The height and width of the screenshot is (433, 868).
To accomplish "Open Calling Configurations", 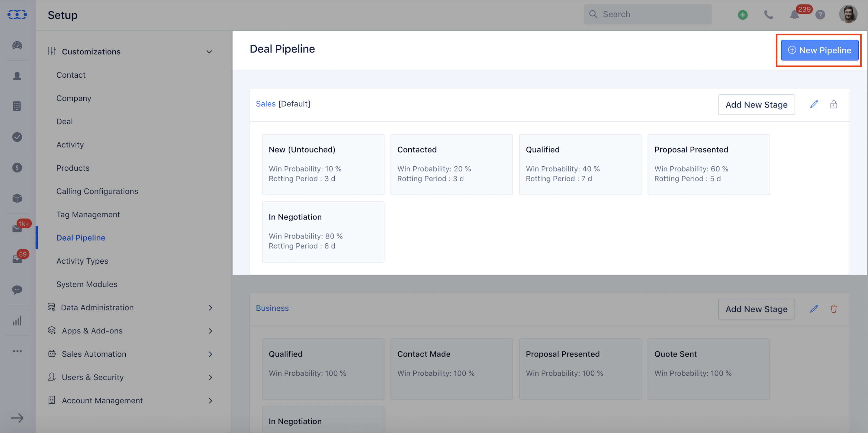I will click(x=97, y=191).
